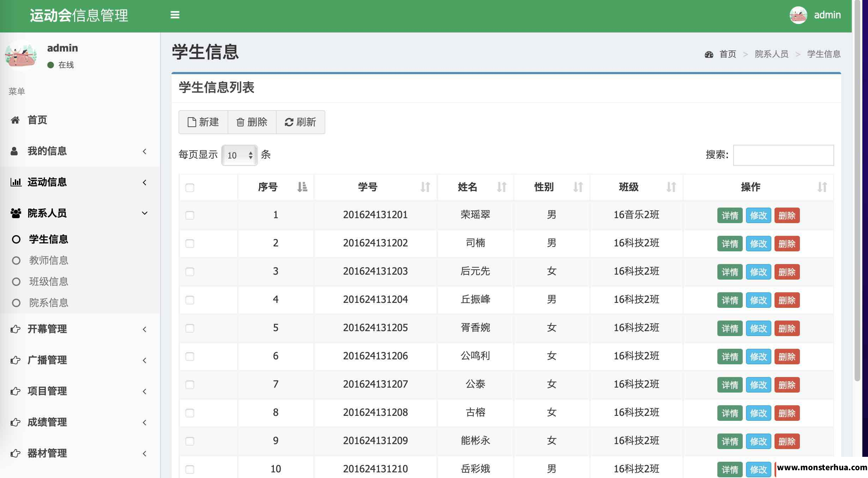Click the 刷新 button
Viewport: 868px width, 478px height.
300,122
